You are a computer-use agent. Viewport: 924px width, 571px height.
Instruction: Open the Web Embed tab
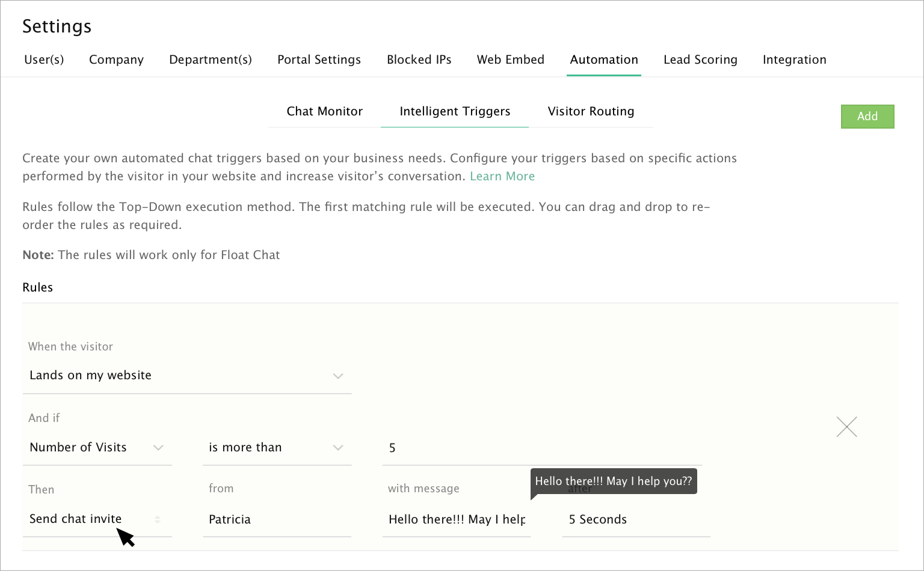(x=510, y=60)
